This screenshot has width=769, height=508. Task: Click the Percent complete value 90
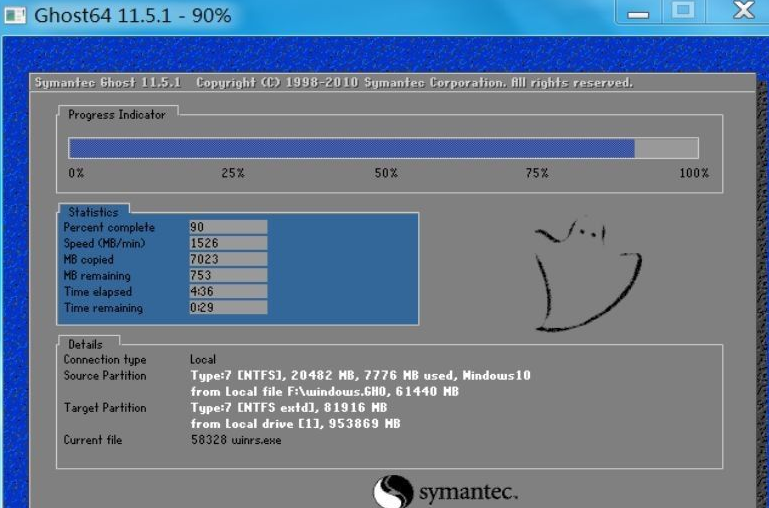(x=229, y=227)
